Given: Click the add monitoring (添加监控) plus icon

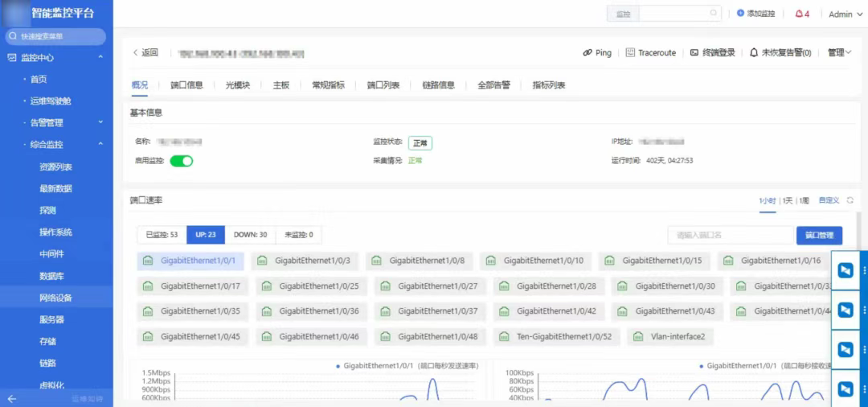Looking at the screenshot, I should [740, 14].
